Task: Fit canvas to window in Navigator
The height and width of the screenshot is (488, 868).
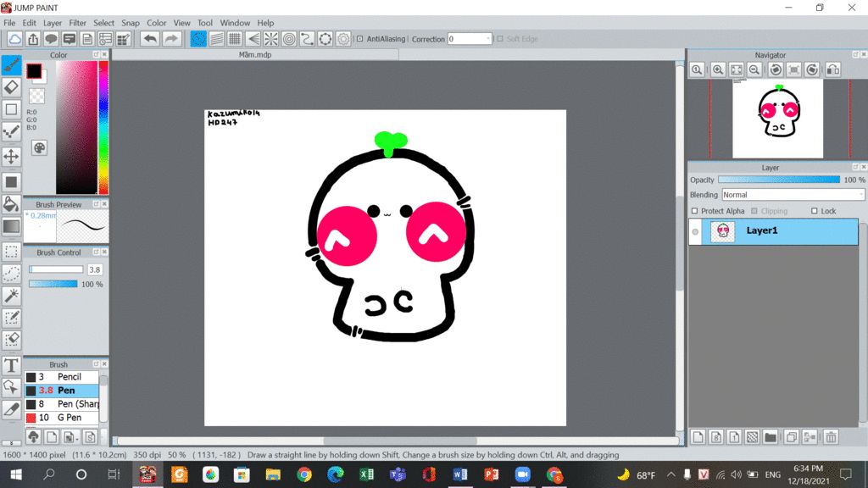Action: (737, 69)
